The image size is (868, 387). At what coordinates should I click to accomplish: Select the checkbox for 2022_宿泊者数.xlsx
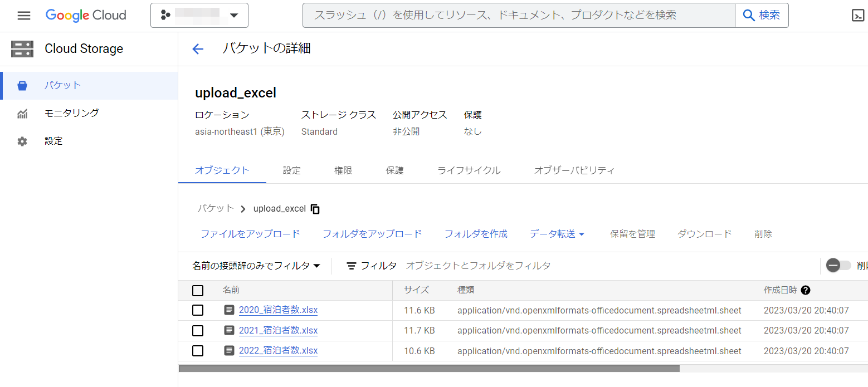click(198, 351)
